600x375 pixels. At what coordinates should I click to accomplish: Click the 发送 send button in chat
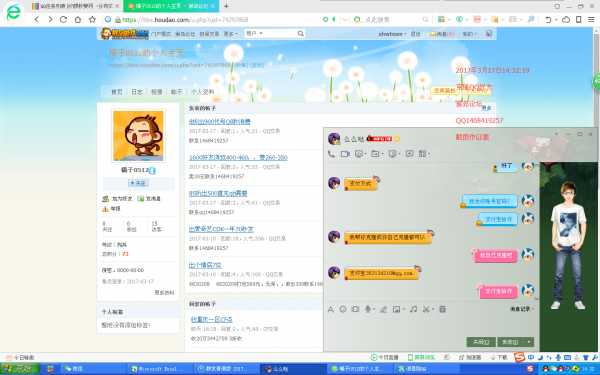coord(511,342)
